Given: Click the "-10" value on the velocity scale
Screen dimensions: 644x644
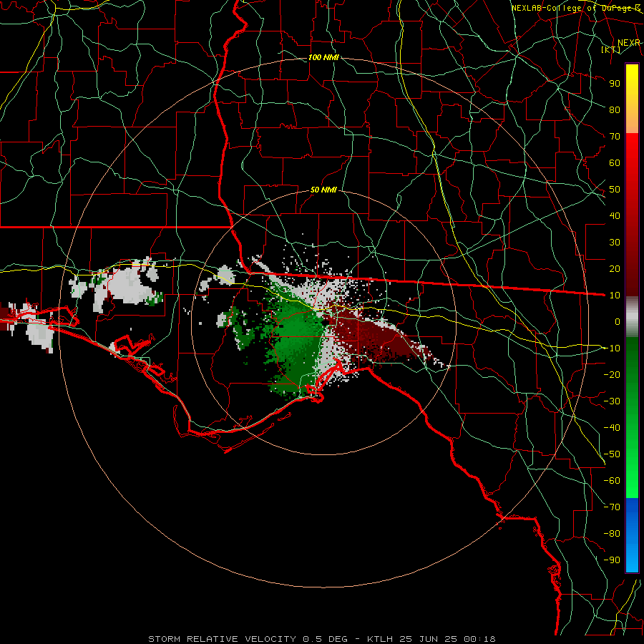Looking at the screenshot, I should coord(612,348).
